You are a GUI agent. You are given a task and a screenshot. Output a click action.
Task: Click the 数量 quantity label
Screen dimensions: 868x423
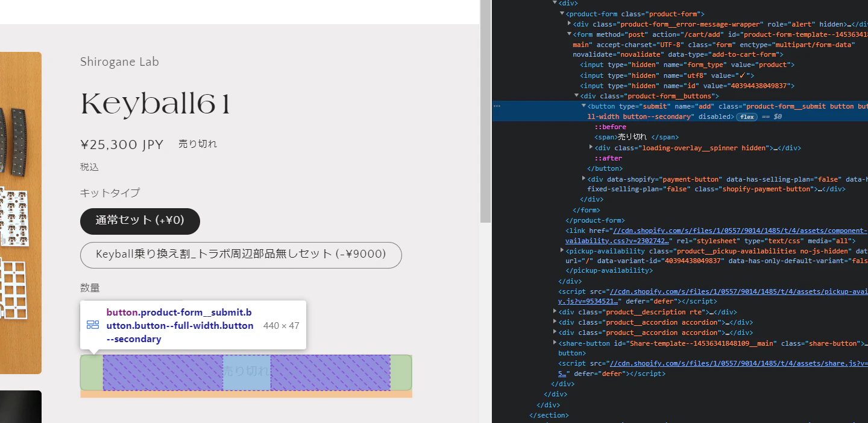coord(90,288)
